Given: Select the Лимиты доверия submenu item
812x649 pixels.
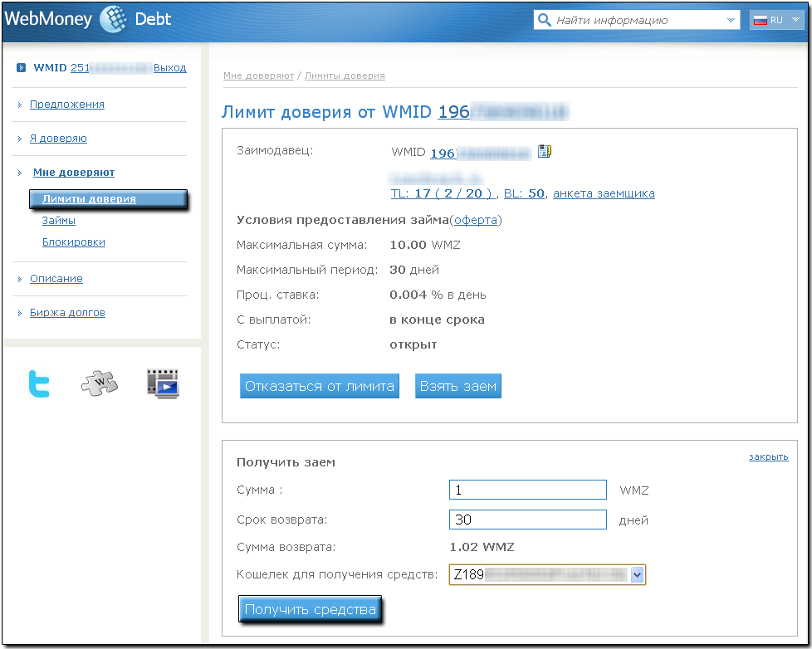Looking at the screenshot, I should click(108, 199).
